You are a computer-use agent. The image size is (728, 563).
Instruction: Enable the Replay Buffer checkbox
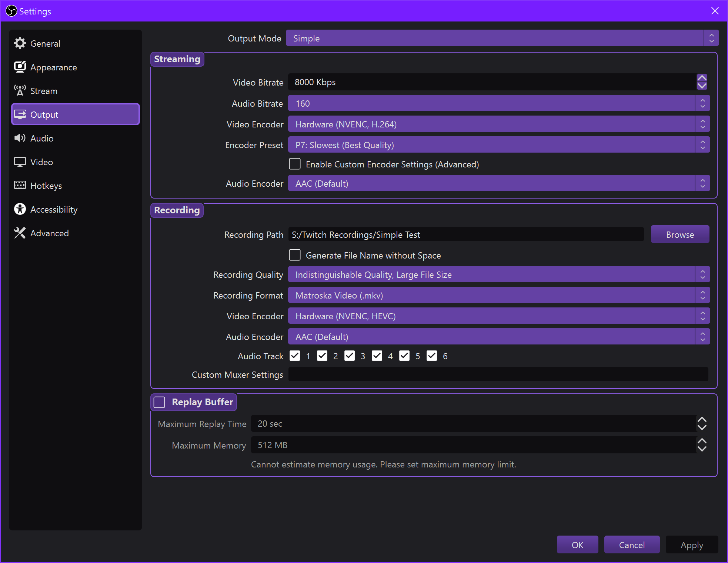(x=160, y=402)
